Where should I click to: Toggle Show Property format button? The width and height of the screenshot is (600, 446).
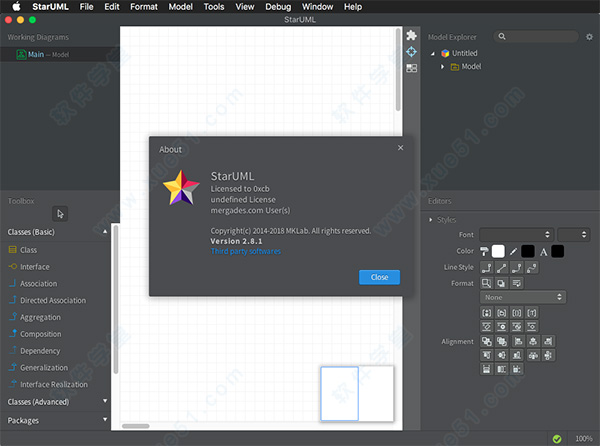pyautogui.click(x=517, y=313)
